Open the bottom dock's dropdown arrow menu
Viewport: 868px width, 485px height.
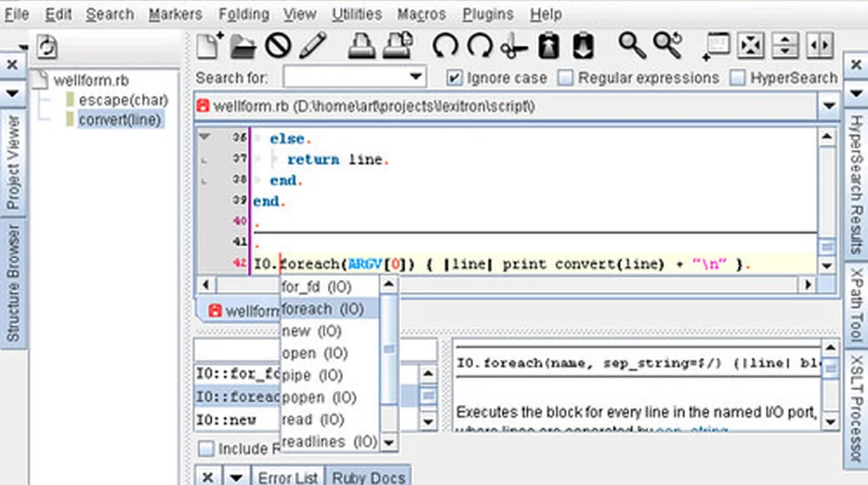point(236,477)
